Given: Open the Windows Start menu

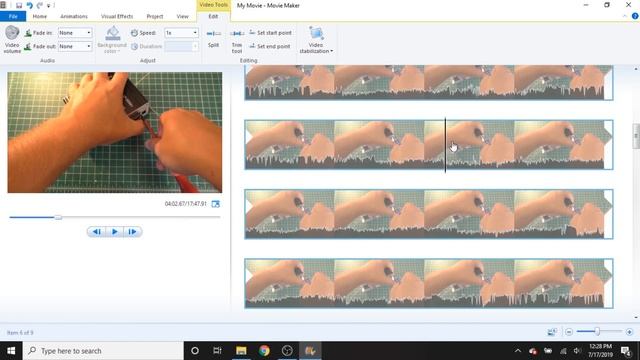Looking at the screenshot, I should (x=11, y=351).
